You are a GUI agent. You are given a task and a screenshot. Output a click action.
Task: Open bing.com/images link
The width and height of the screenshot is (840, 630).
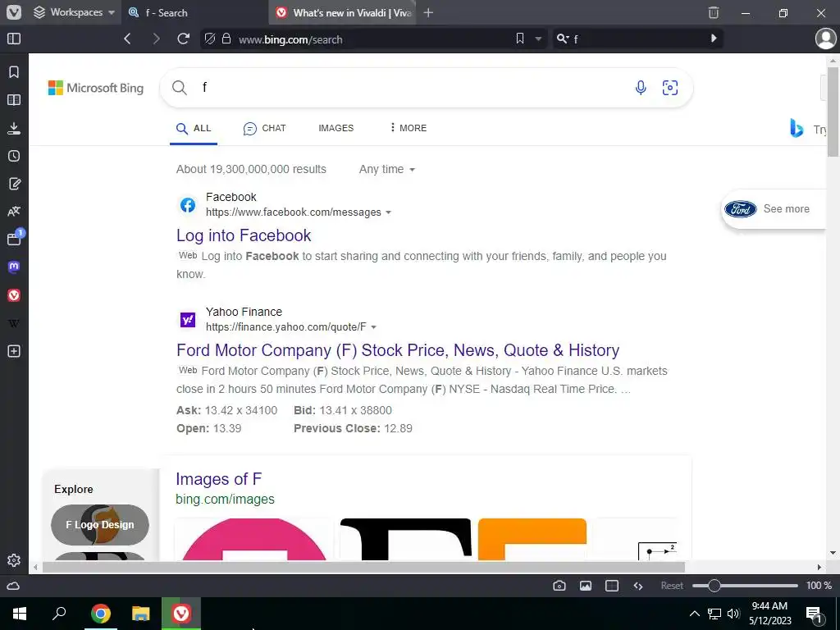coord(225,499)
